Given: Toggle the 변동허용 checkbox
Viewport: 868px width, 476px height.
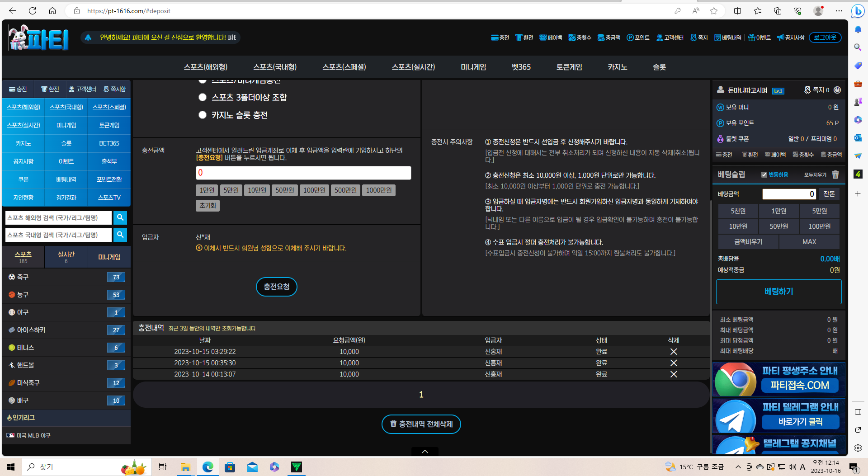Looking at the screenshot, I should [x=764, y=175].
